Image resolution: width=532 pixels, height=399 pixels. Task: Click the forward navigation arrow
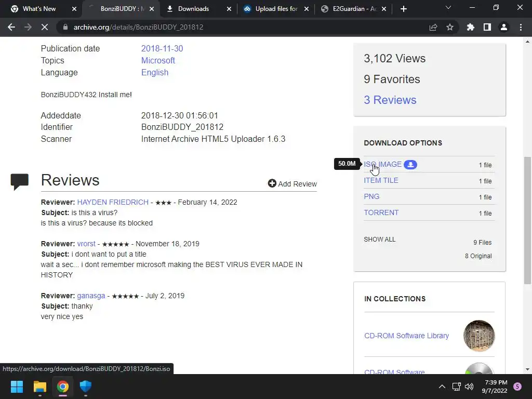click(28, 27)
